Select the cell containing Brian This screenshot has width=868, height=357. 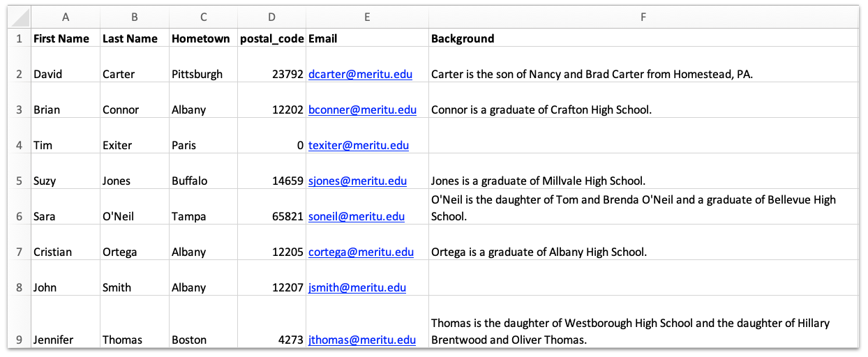(66, 100)
